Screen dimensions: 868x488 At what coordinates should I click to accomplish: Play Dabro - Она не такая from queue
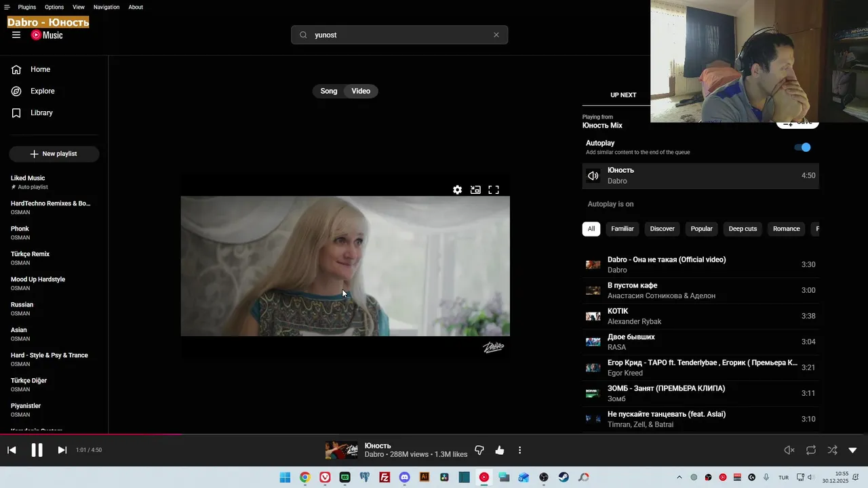point(701,264)
